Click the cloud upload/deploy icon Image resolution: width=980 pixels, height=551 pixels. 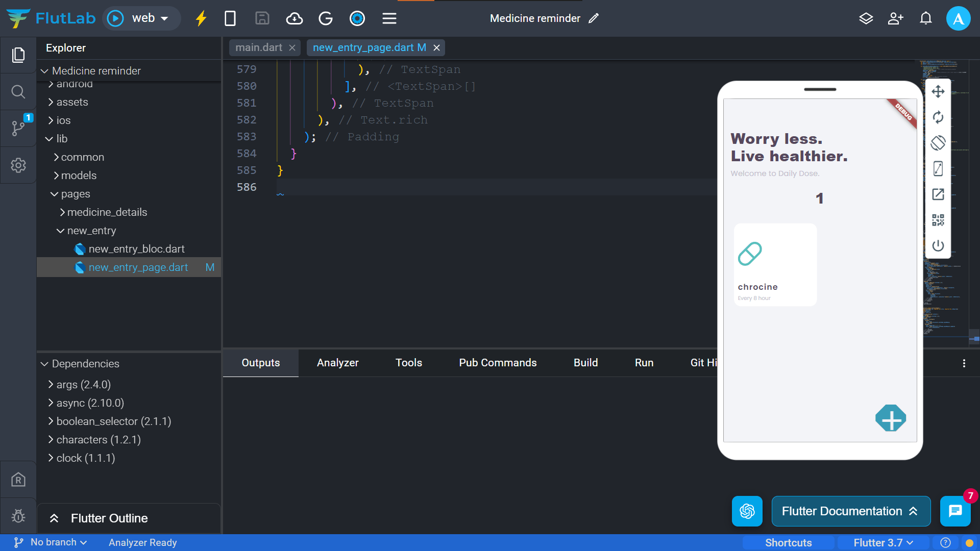coord(294,18)
